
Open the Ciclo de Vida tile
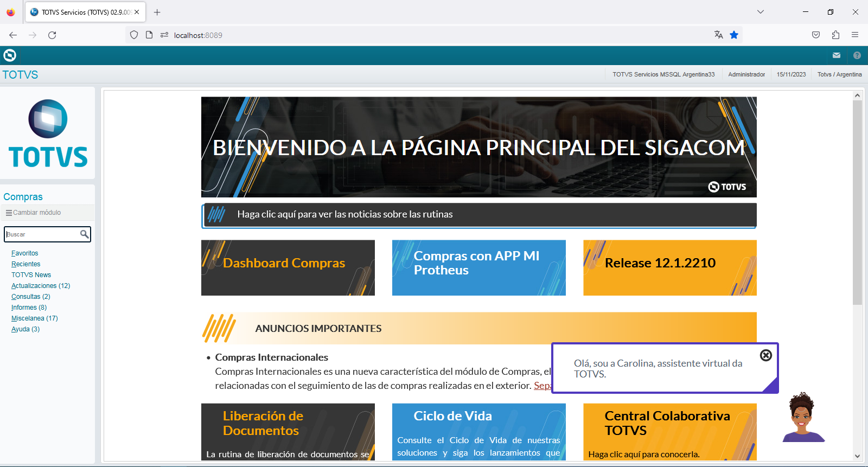[x=478, y=432]
